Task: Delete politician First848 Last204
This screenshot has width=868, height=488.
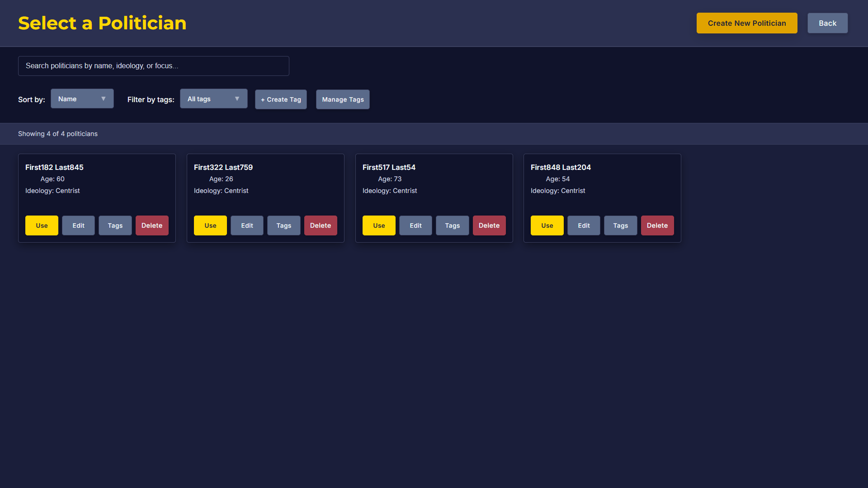Action: coord(657,225)
